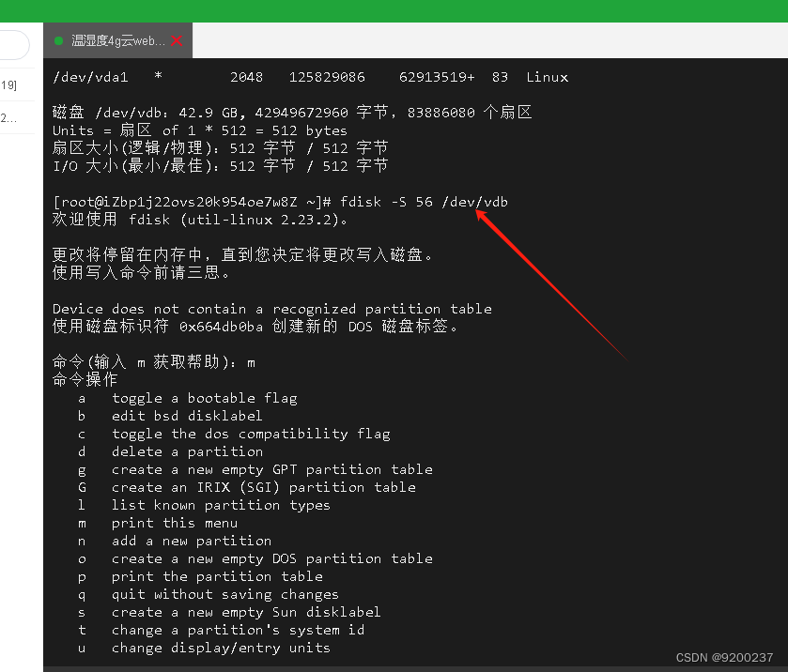Click the I/O 大小(最小/最佳) line
Image resolution: width=788 pixels, height=672 pixels.
point(220,166)
